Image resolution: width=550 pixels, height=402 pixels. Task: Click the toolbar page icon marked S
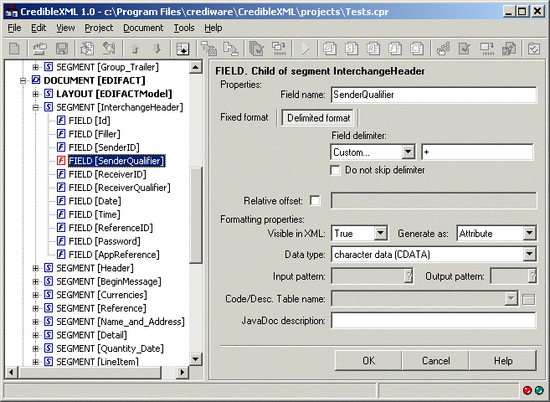351,48
